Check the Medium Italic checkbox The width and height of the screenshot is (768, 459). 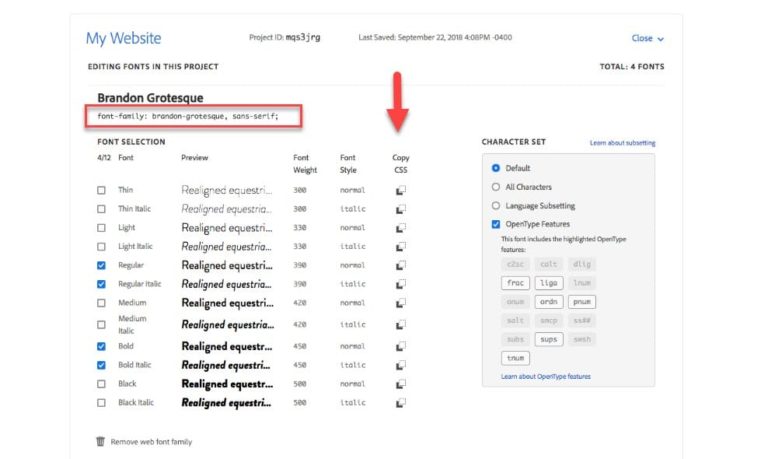101,324
